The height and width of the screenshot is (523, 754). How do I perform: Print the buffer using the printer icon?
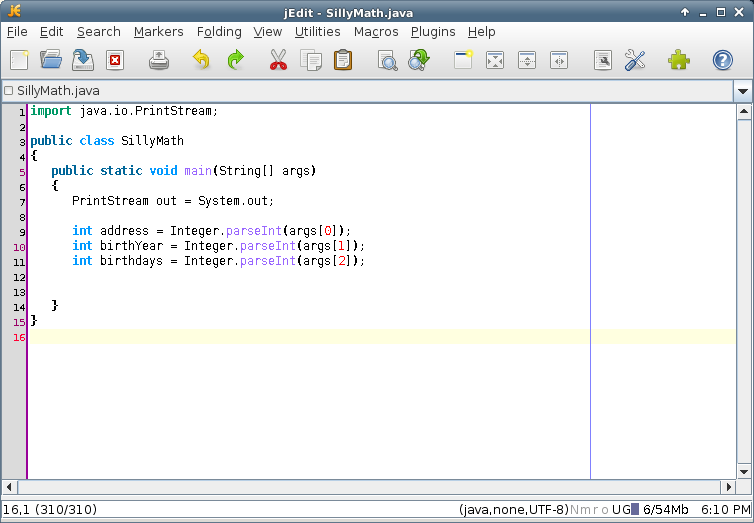(159, 61)
